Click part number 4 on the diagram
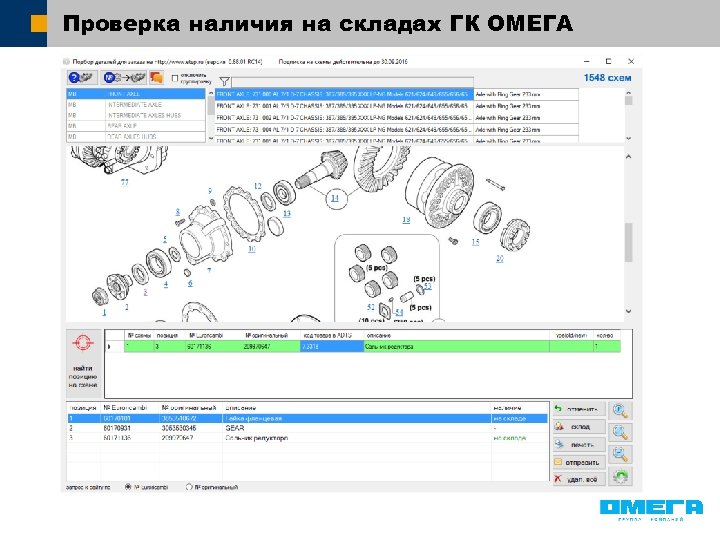The height and width of the screenshot is (540, 720). (x=166, y=284)
